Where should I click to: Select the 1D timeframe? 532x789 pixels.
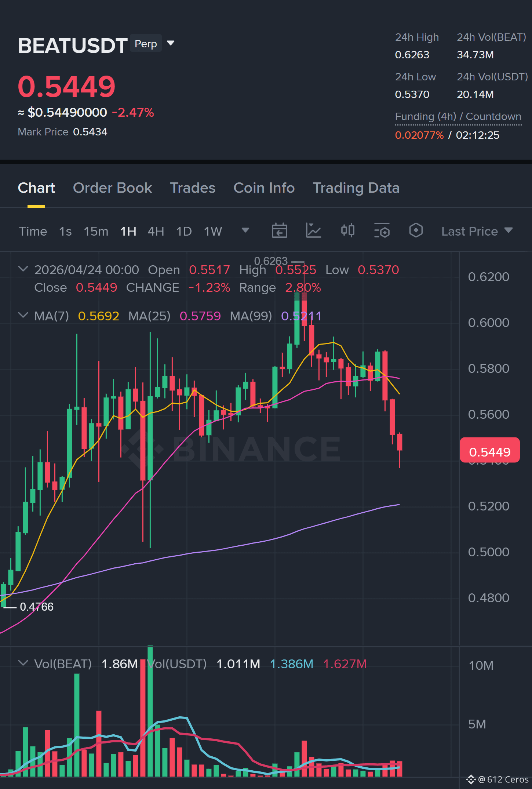tap(184, 232)
